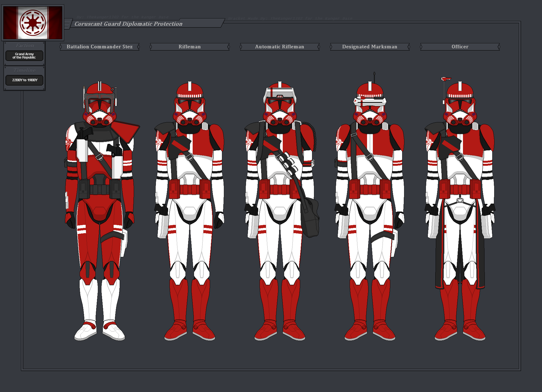
Task: Click the 22BBY to 19BBY timeline badge
Action: coord(25,80)
